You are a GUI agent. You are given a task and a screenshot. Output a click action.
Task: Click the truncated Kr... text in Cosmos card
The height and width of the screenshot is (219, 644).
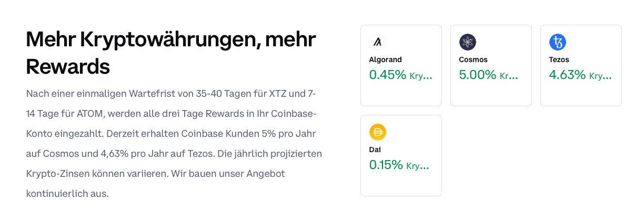(x=509, y=76)
